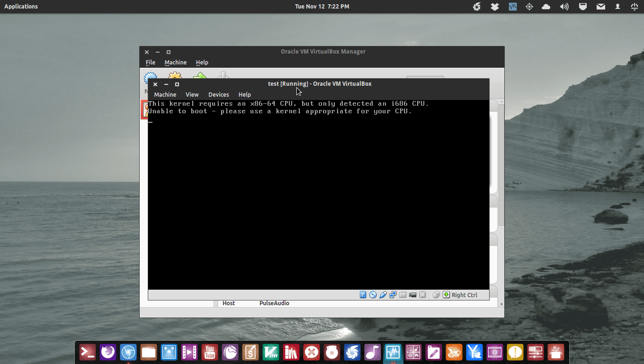
Task: Open the Dropbox tray icon
Action: (495, 7)
